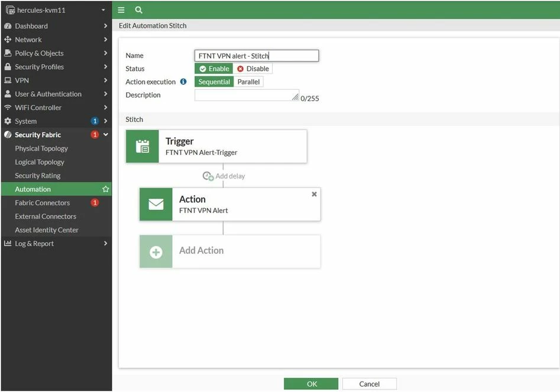Click the Add Action card label

[x=202, y=250]
